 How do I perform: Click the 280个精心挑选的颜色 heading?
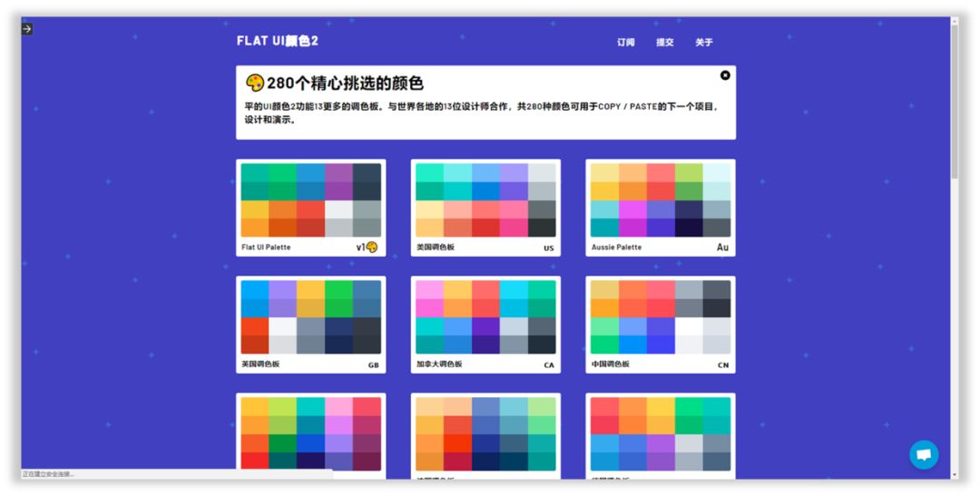[345, 83]
